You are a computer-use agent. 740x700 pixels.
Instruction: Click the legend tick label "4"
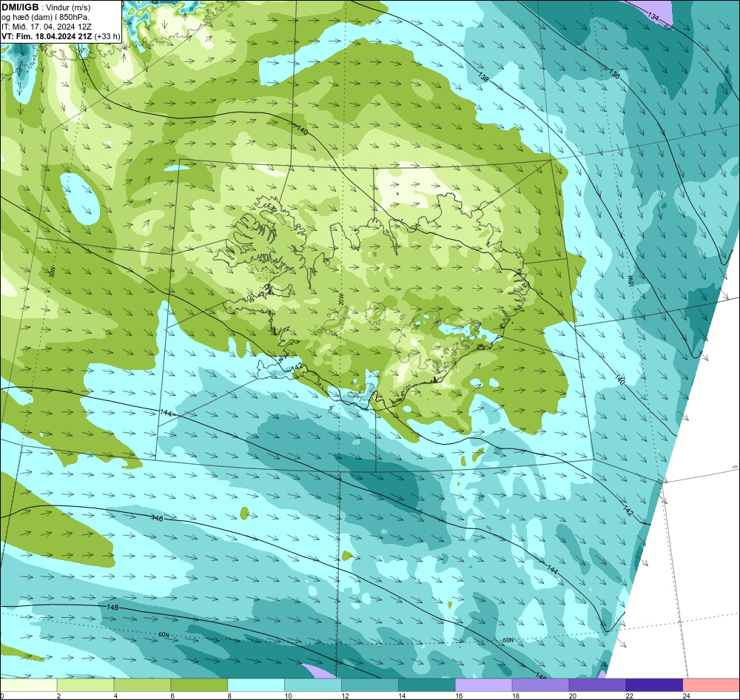[x=115, y=696]
